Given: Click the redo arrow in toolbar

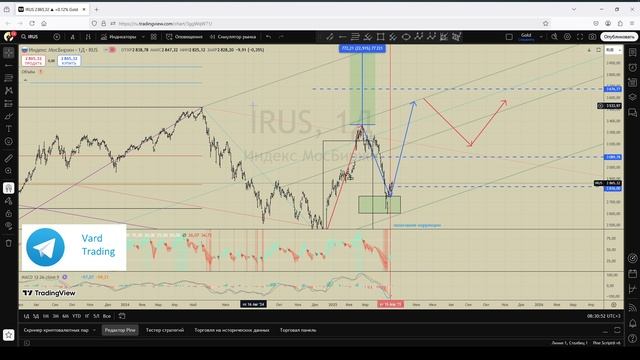Looking at the screenshot, I should (281, 37).
